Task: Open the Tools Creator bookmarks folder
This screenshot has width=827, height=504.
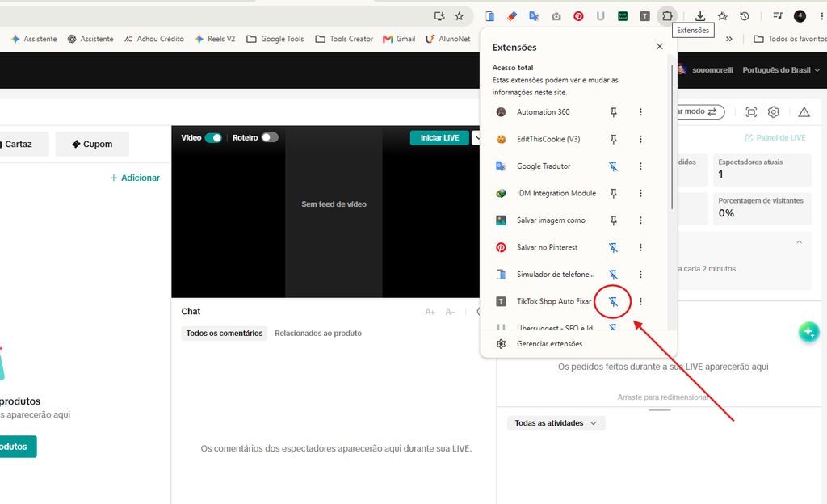Action: coord(344,39)
